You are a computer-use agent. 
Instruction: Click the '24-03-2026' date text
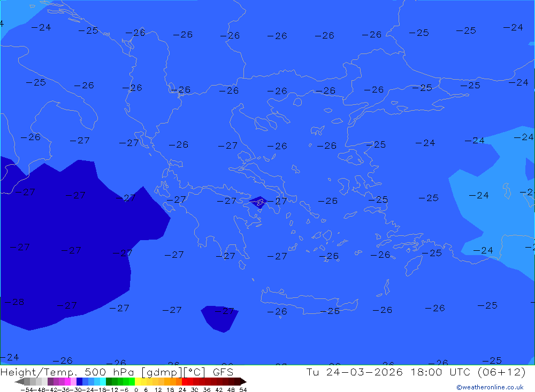(364, 372)
